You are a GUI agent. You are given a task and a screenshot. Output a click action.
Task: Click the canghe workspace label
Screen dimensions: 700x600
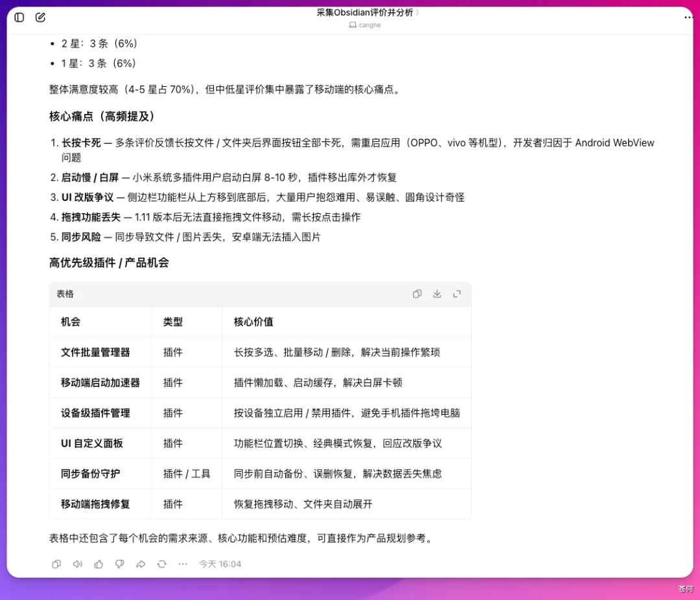[365, 25]
